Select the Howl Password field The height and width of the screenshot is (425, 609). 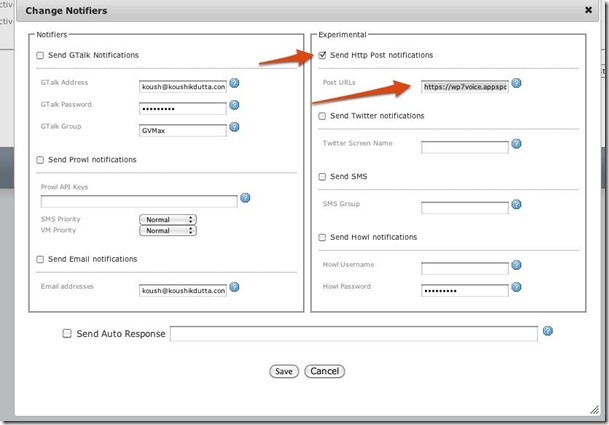[x=465, y=290]
